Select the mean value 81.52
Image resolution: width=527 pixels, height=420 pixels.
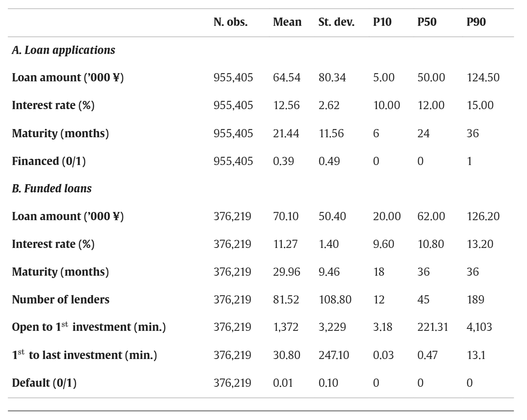(x=286, y=300)
